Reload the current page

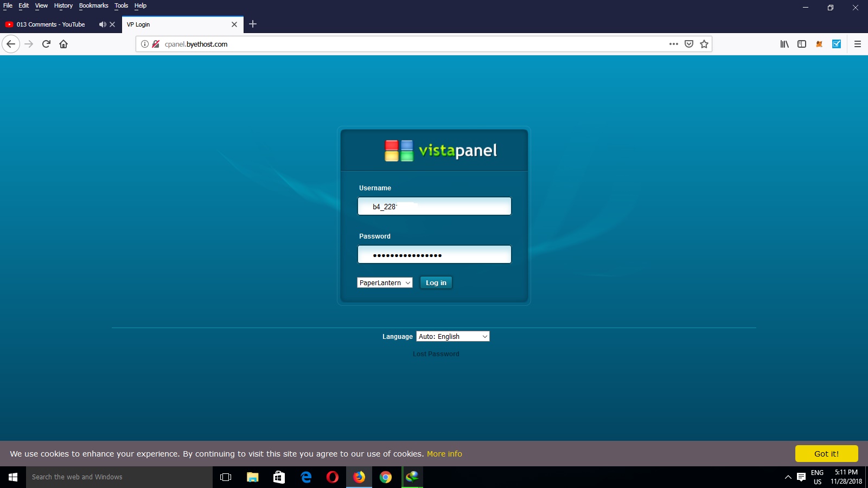click(x=46, y=44)
